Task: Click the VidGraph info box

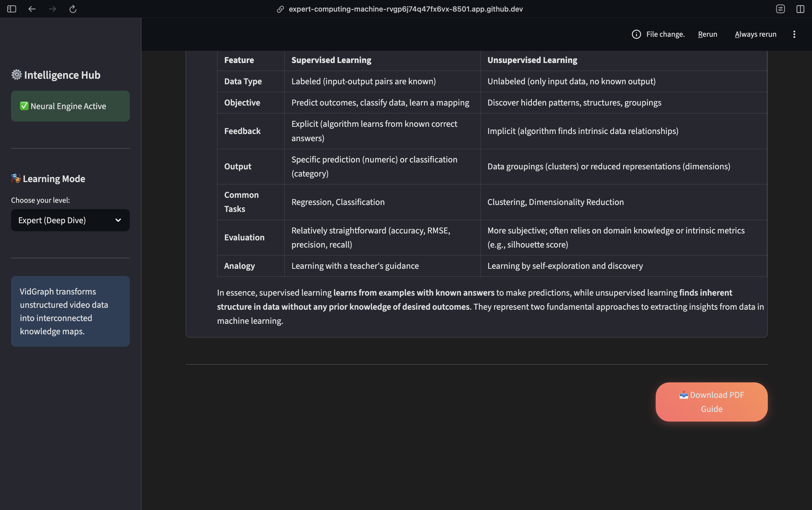Action: 70,311
